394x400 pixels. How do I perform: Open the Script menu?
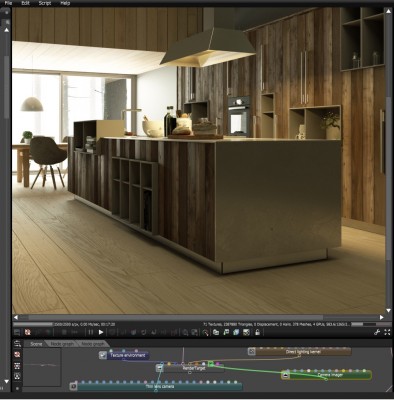[x=45, y=3]
